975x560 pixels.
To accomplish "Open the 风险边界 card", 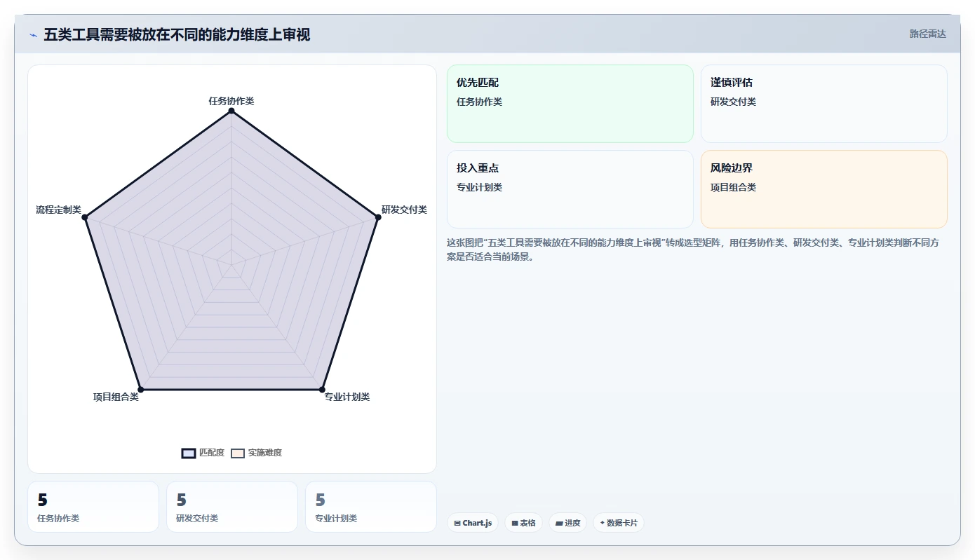I will pos(824,189).
